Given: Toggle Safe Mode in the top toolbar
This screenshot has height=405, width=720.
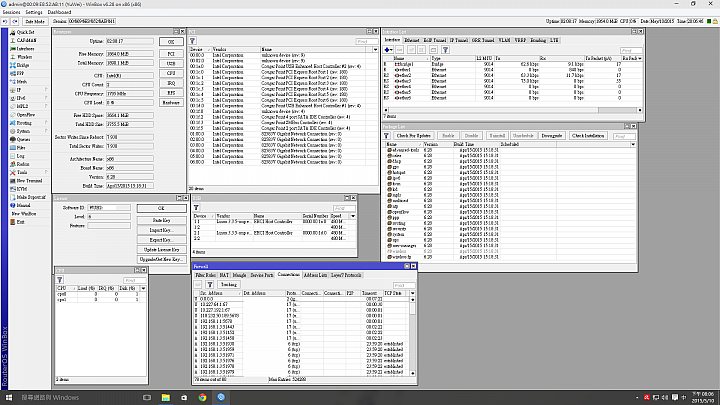Looking at the screenshot, I should (35, 22).
